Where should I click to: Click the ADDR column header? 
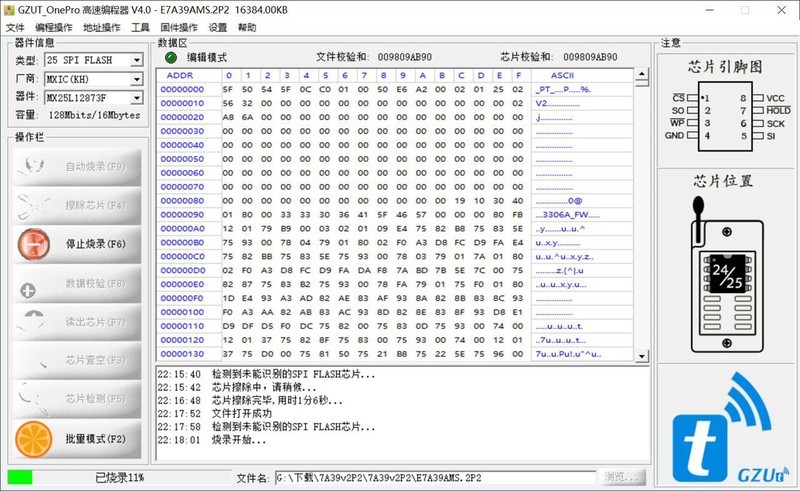click(x=180, y=76)
